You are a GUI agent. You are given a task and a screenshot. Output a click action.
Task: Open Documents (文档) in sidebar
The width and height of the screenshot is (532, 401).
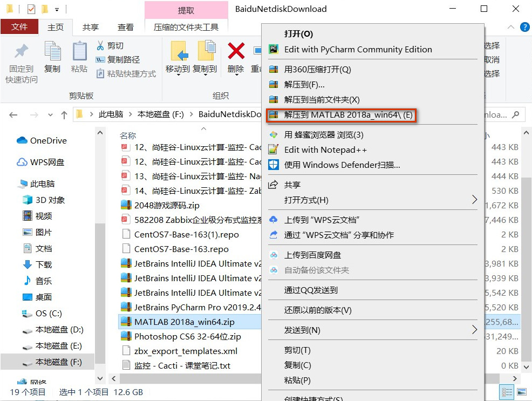pos(37,249)
